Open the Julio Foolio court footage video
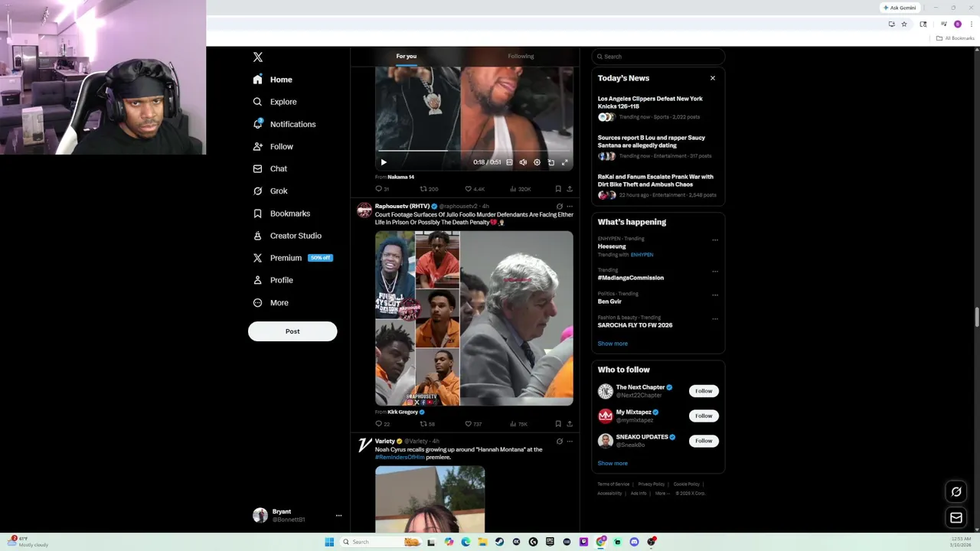Image resolution: width=980 pixels, height=551 pixels. (x=474, y=318)
